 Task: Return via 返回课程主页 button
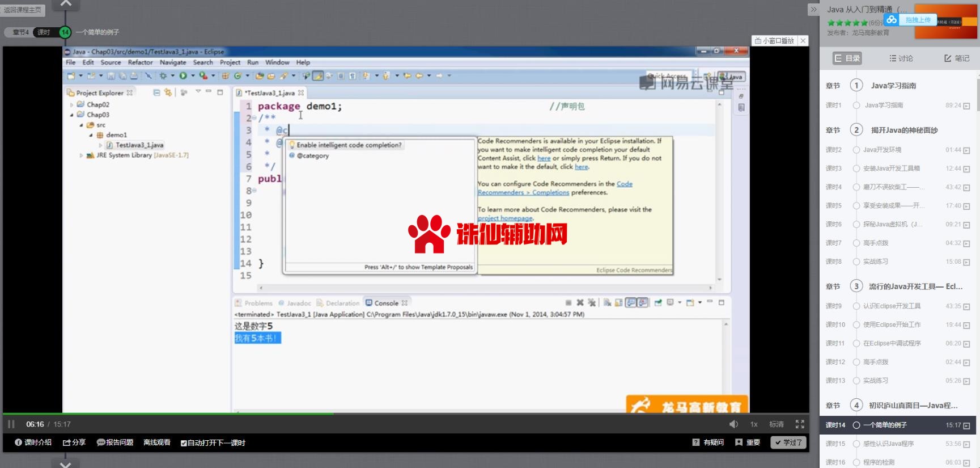tap(22, 10)
